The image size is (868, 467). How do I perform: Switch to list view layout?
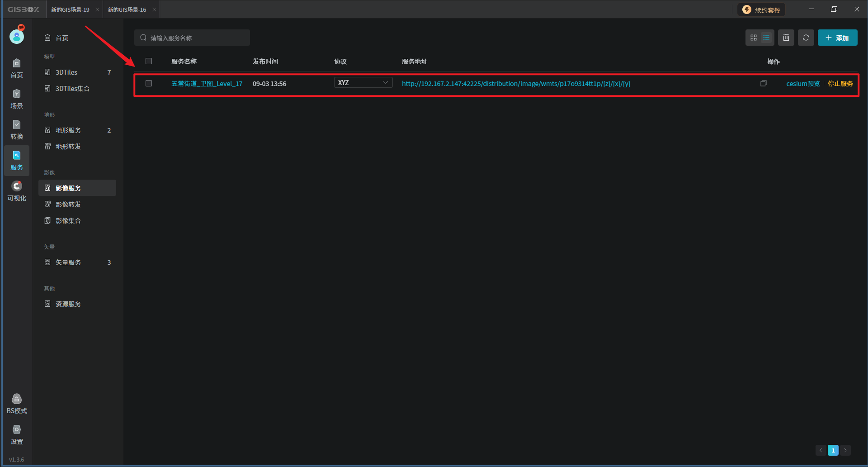point(766,38)
